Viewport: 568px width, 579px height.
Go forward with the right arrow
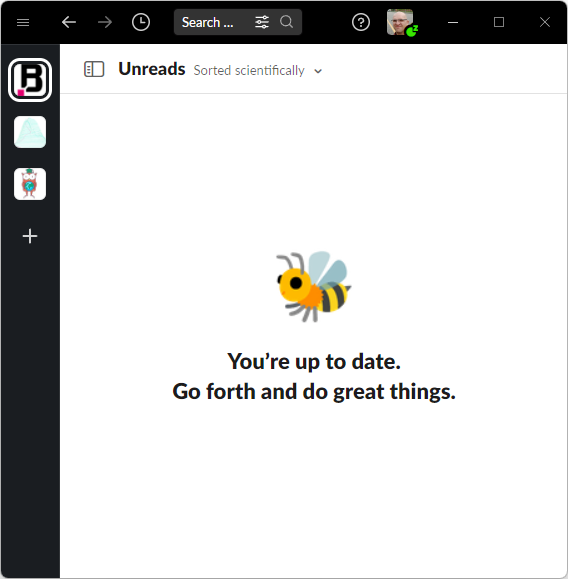(105, 22)
